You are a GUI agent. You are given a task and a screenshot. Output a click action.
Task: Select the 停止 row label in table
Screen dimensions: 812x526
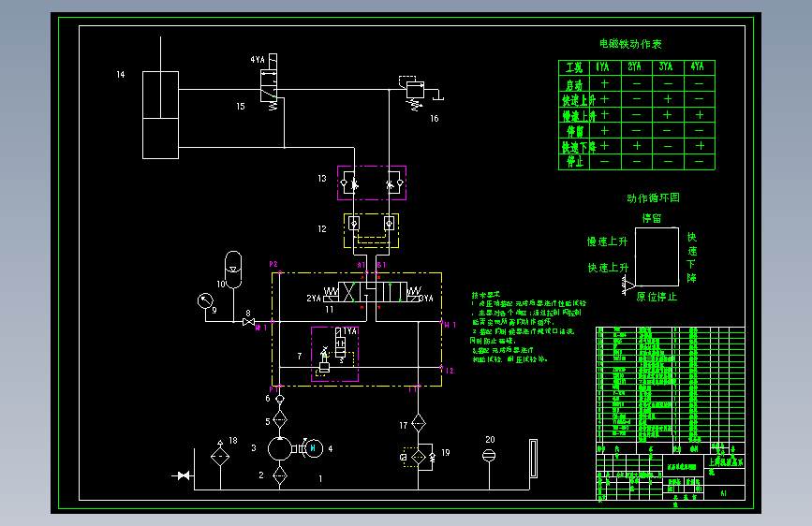575,162
